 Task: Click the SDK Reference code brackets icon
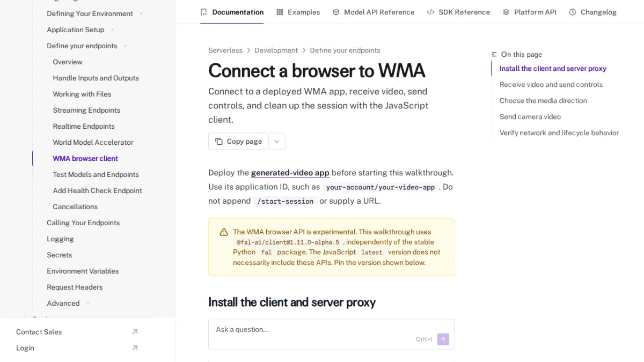tap(430, 12)
